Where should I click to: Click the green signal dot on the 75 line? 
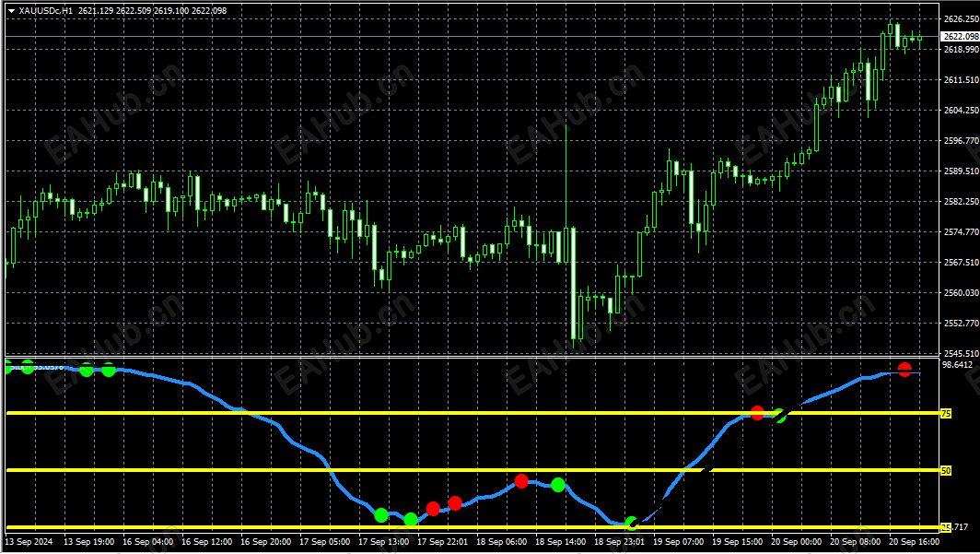pos(779,415)
